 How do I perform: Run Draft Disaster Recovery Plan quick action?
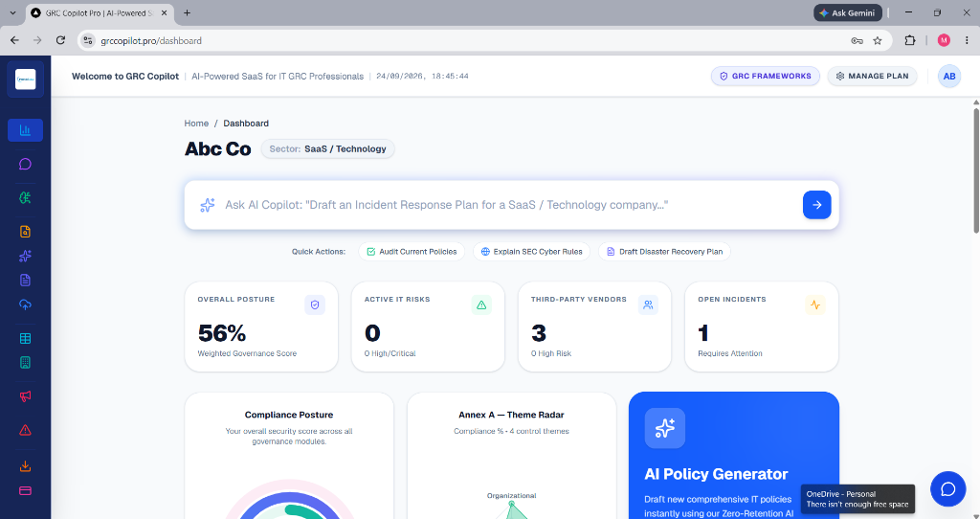pyautogui.click(x=664, y=252)
